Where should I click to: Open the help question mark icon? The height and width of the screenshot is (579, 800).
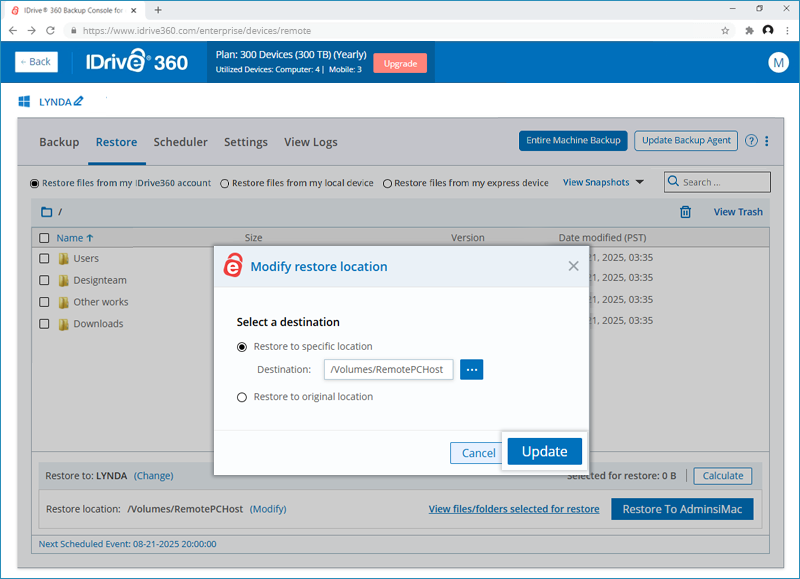click(751, 141)
